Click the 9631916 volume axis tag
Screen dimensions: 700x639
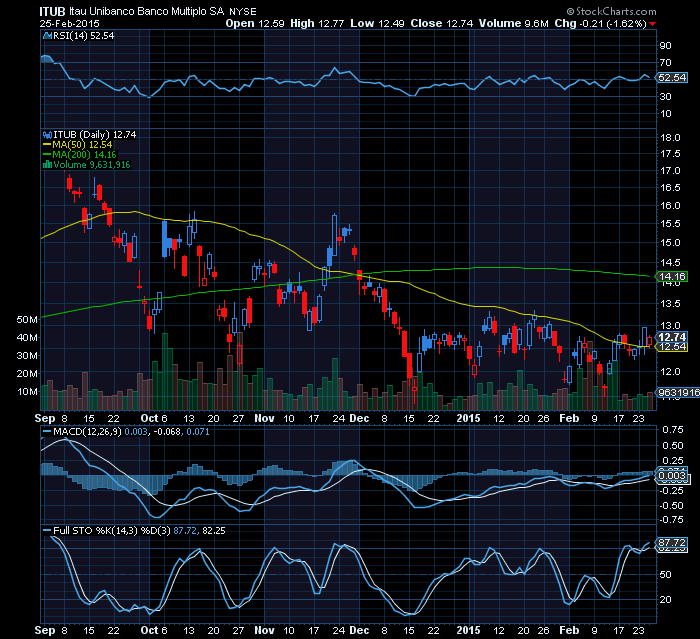click(679, 393)
